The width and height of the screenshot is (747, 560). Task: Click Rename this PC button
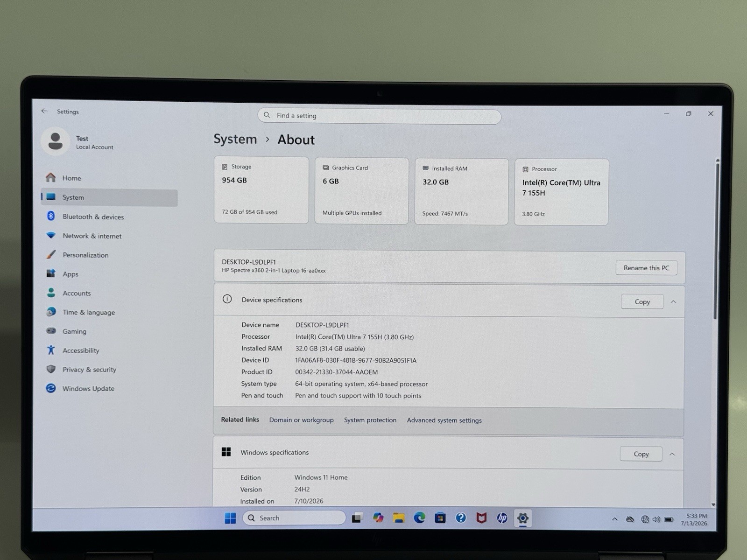[646, 268]
